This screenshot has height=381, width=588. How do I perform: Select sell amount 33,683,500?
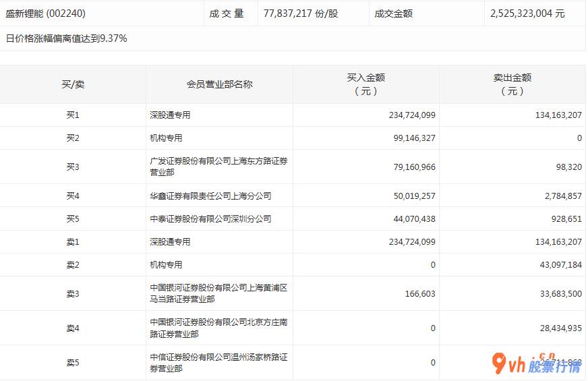tap(560, 293)
